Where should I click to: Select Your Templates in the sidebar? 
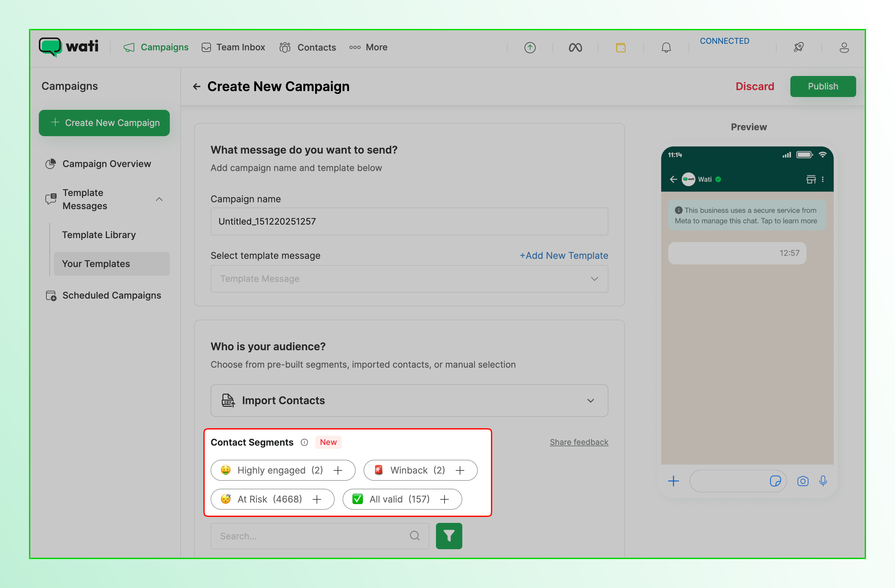[x=112, y=264]
